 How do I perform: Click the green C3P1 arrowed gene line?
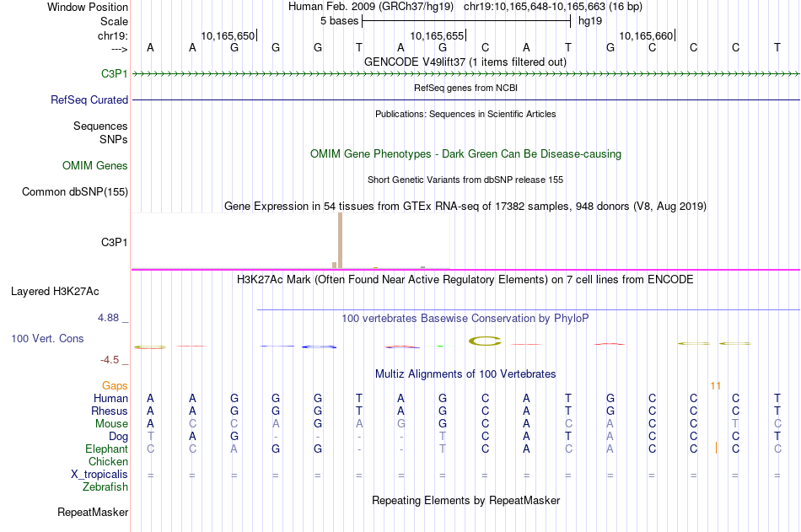[x=466, y=74]
